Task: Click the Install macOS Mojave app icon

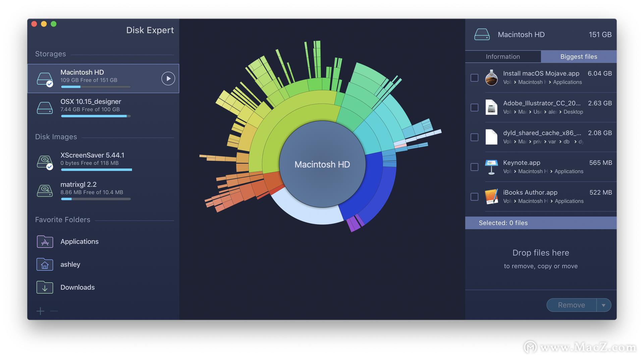Action: (491, 78)
